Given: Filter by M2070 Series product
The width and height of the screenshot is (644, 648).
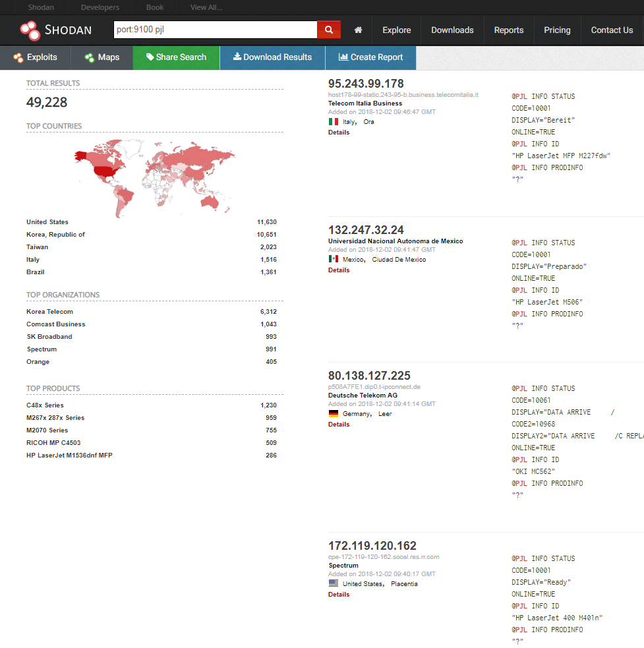Looking at the screenshot, I should click(x=47, y=430).
